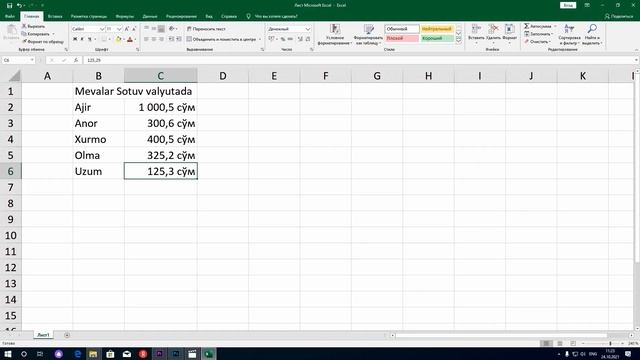Open the Font group dialog launcher

[x=138, y=49]
